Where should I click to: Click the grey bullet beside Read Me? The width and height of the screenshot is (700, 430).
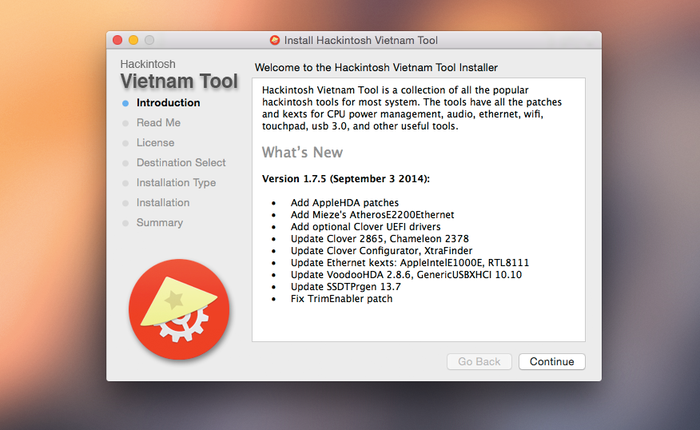(x=125, y=123)
